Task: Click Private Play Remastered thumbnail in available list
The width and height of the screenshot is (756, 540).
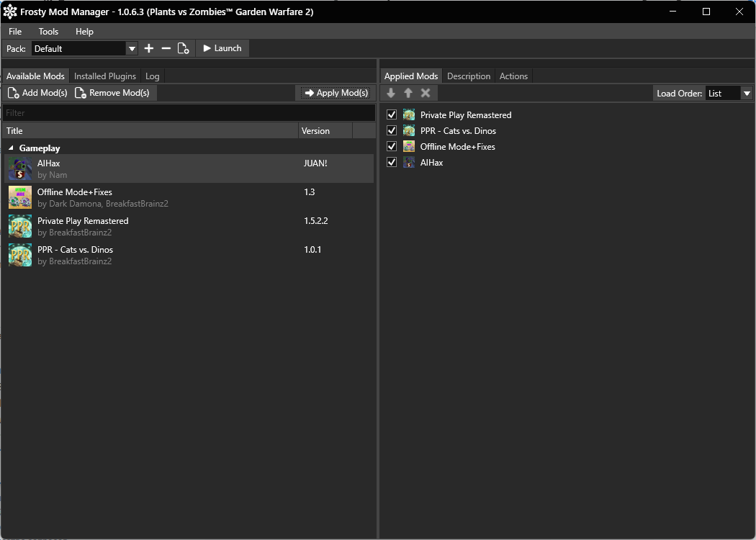Action: (x=20, y=227)
